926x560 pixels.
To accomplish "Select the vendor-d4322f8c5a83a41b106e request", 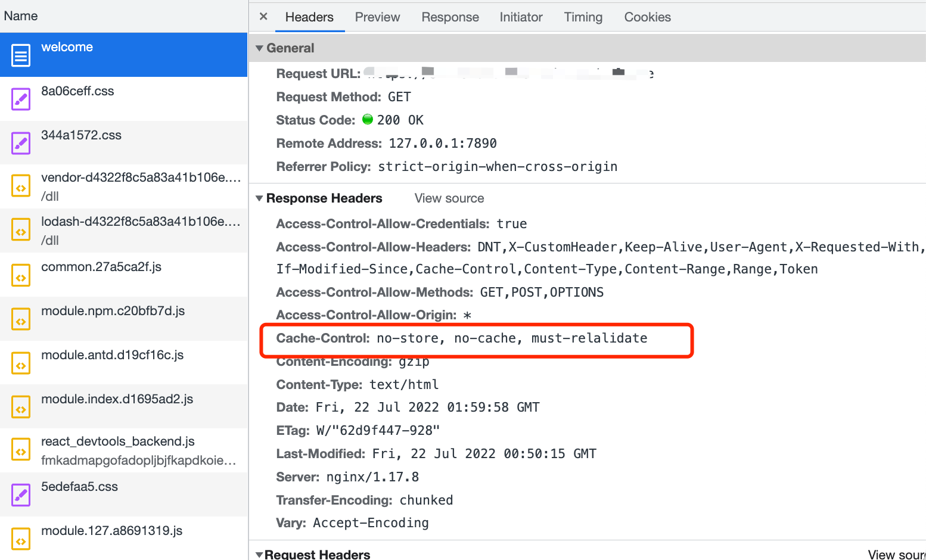I will click(124, 186).
